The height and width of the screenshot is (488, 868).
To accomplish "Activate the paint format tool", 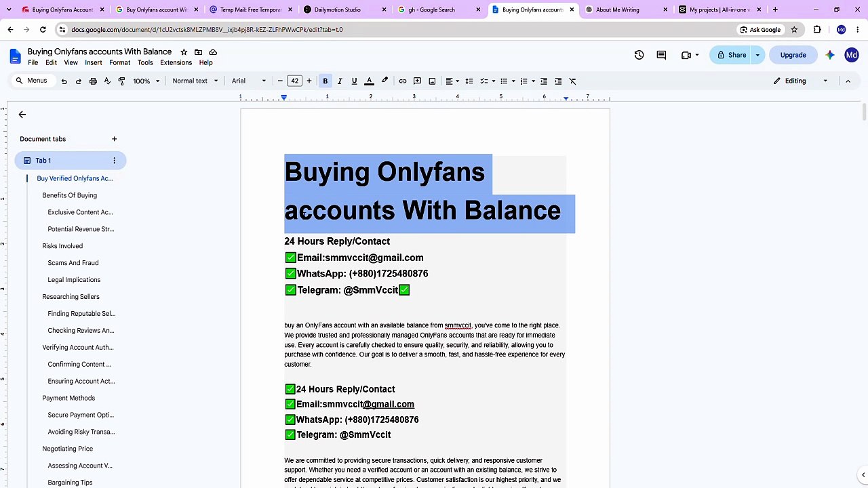I will 121,81.
